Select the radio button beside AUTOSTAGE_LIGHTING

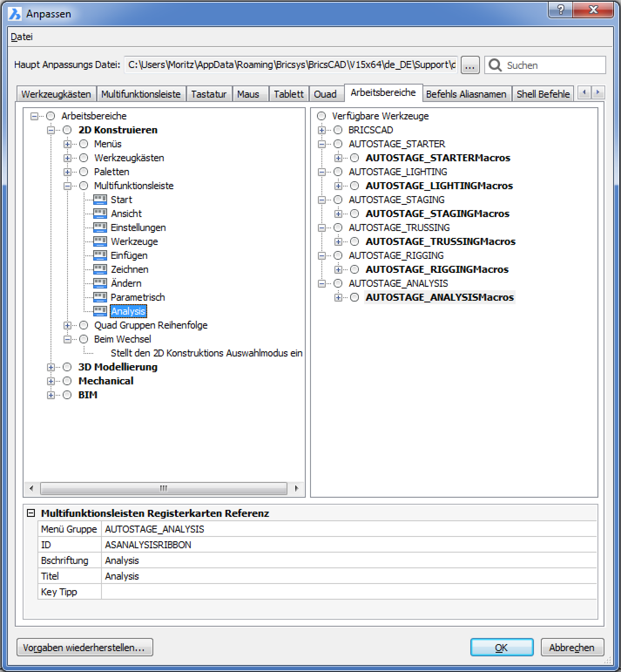coord(338,172)
